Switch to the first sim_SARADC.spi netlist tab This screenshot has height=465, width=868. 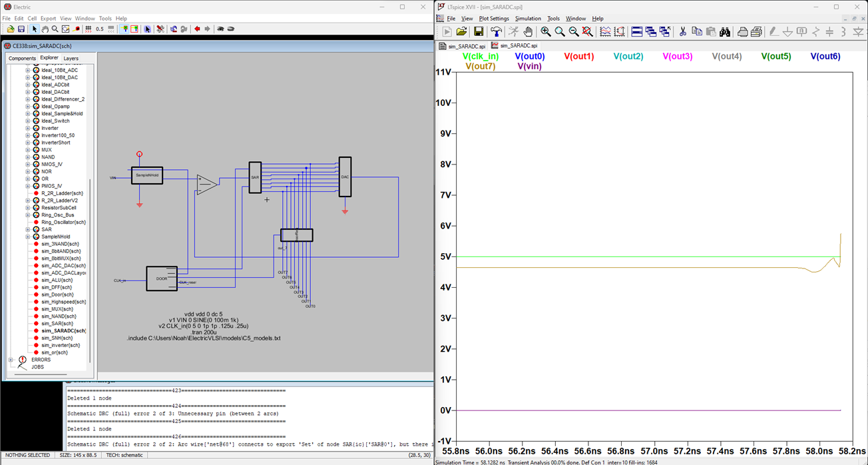(x=462, y=46)
